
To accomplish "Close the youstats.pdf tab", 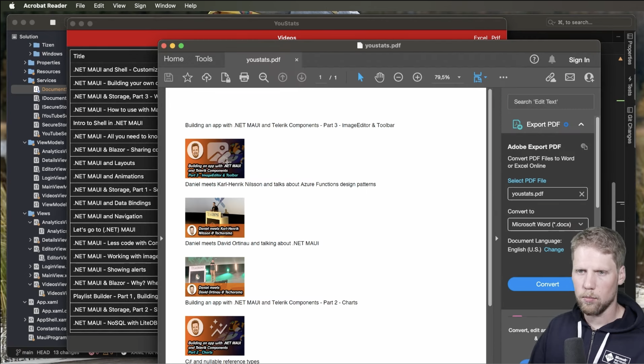I will pyautogui.click(x=297, y=60).
